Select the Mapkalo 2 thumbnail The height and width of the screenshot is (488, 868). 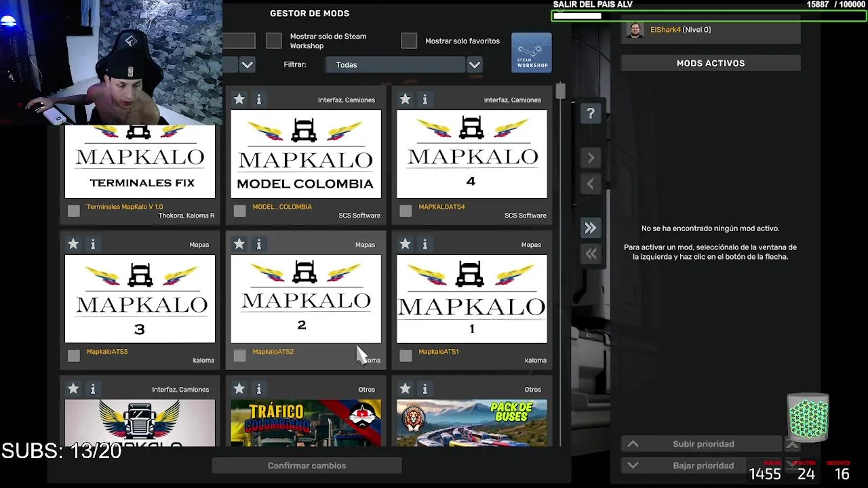[306, 298]
